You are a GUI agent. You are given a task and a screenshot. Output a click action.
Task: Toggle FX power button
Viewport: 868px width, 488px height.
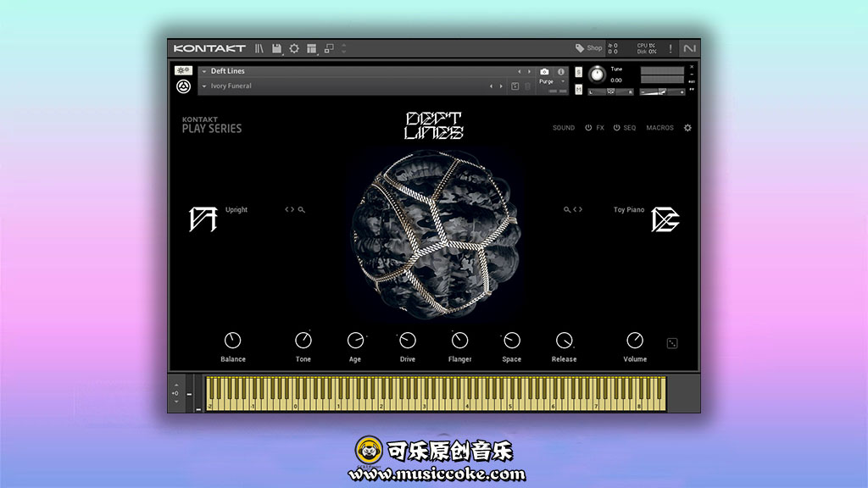point(588,128)
